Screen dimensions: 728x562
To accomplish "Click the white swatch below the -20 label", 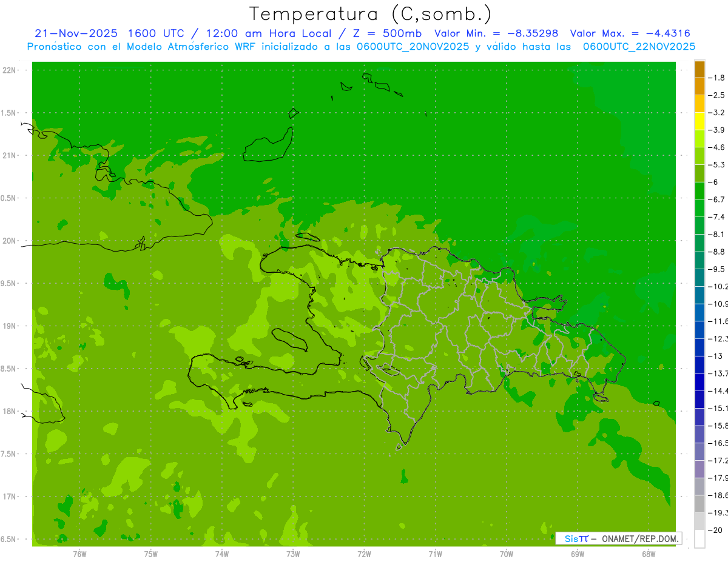I will tap(699, 539).
